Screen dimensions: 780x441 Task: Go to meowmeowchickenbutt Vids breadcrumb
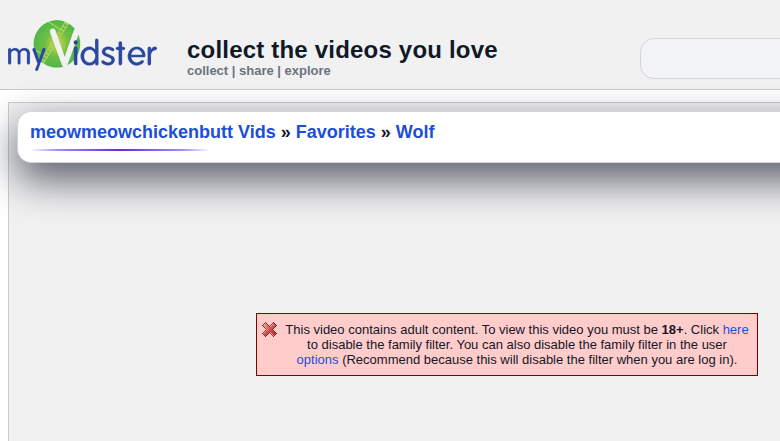click(x=153, y=132)
